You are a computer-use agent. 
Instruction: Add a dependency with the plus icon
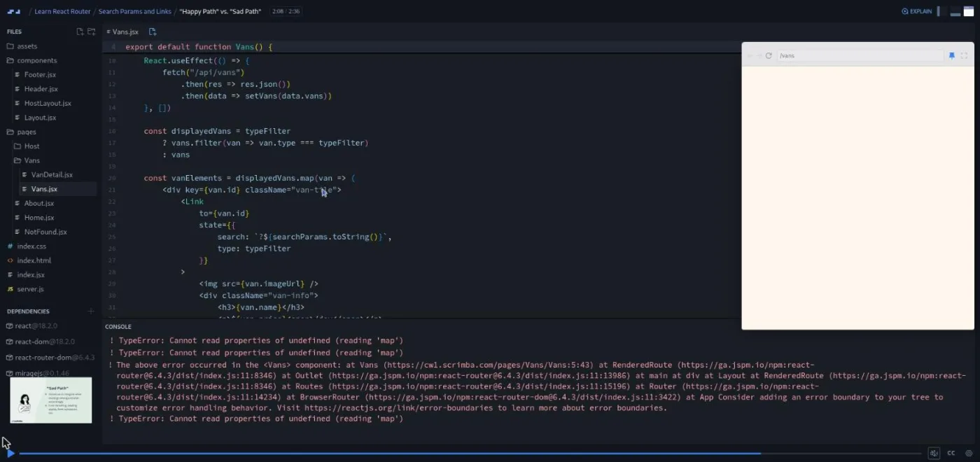91,311
